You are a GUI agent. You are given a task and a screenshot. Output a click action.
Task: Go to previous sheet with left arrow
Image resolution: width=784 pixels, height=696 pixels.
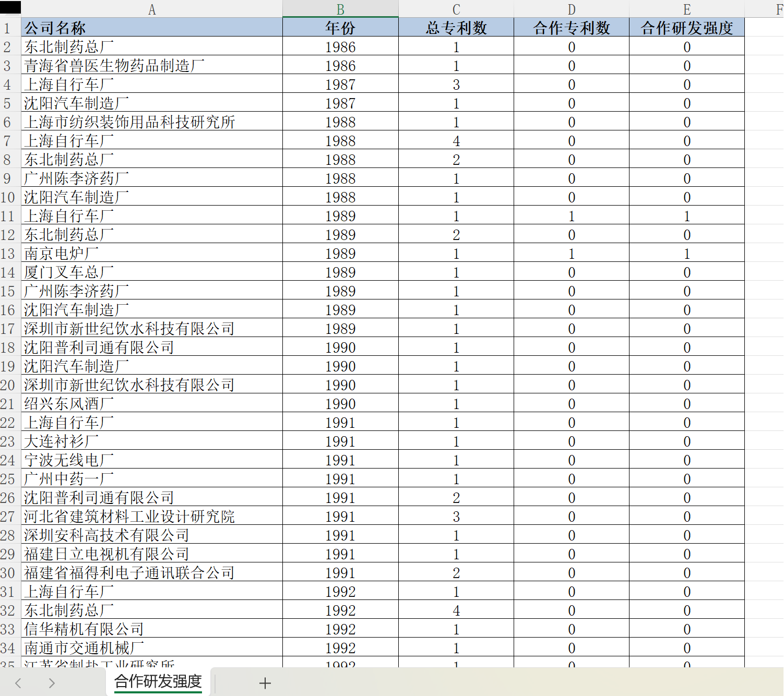pyautogui.click(x=18, y=683)
